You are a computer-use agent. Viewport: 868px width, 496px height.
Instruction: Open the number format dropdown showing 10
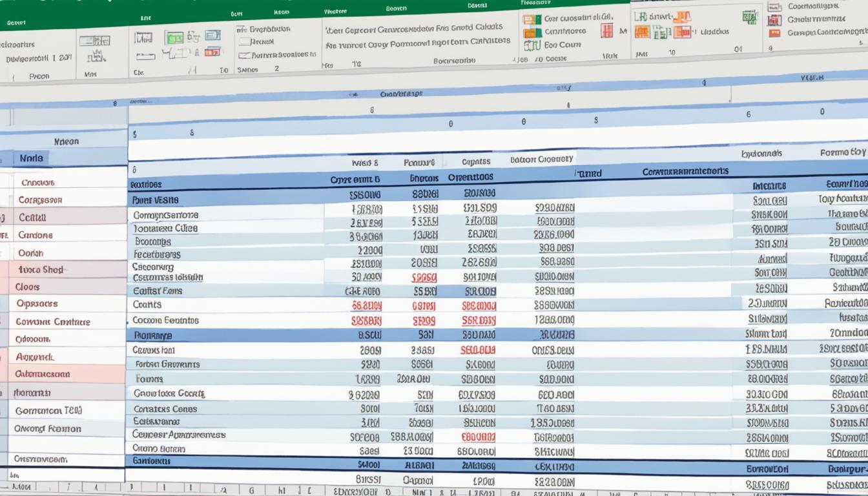point(672,52)
